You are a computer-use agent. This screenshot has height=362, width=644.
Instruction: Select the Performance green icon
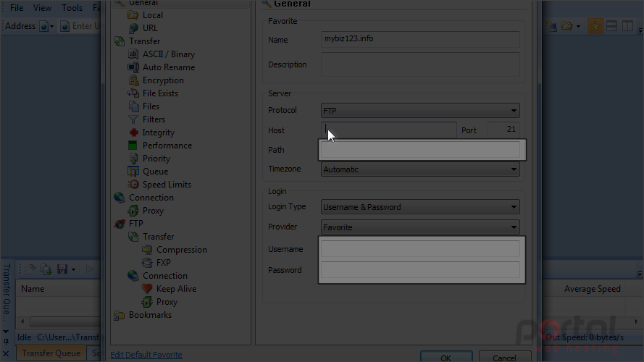click(x=133, y=146)
